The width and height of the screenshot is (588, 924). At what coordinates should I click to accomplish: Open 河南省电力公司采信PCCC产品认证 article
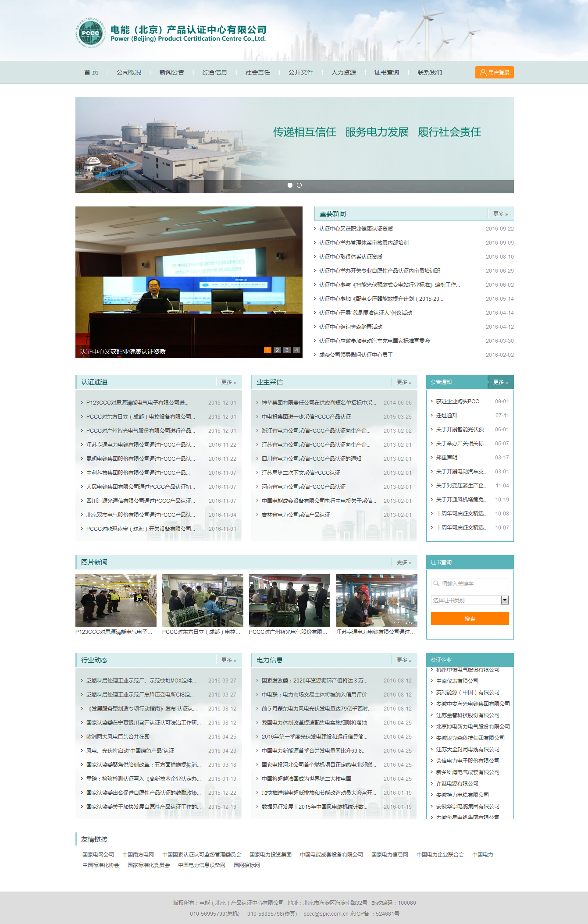tap(303, 487)
